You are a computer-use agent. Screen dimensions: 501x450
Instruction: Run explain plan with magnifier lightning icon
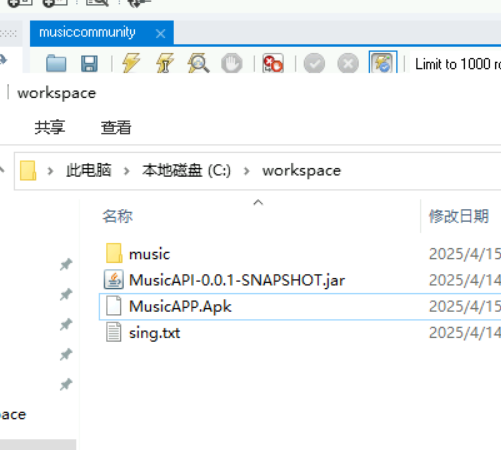(x=198, y=63)
